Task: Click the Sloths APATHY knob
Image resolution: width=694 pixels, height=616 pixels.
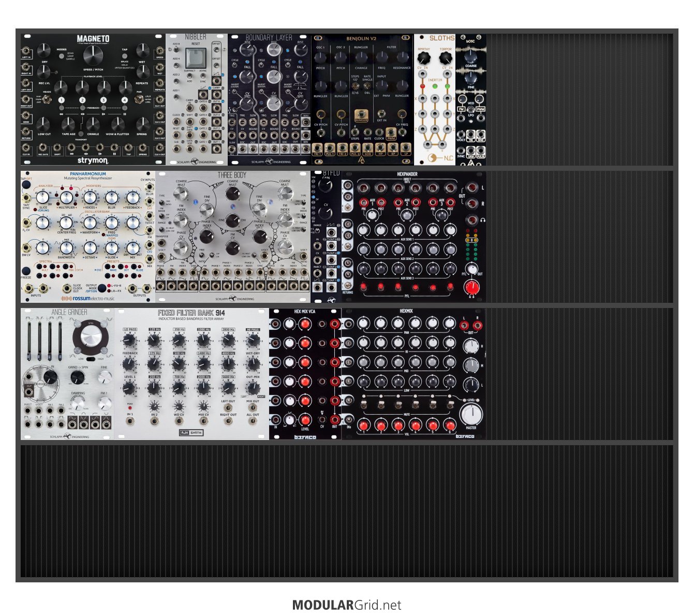Action: 424,58
